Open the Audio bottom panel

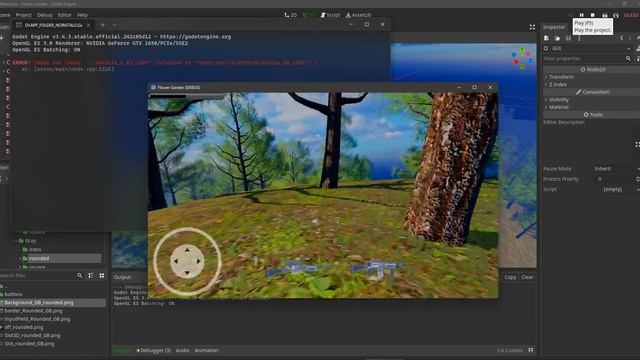point(182,351)
